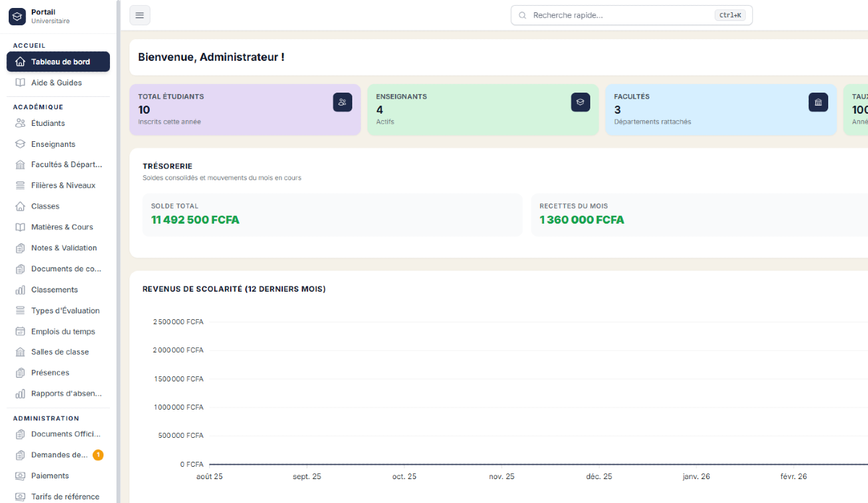Click the TRÉSORERIE section title
This screenshot has height=503, width=868.
[x=168, y=166]
